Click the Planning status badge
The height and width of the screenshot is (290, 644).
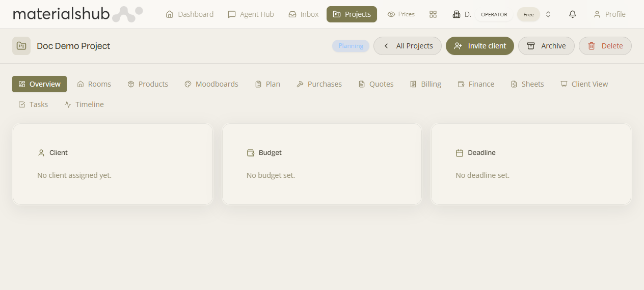(351, 46)
